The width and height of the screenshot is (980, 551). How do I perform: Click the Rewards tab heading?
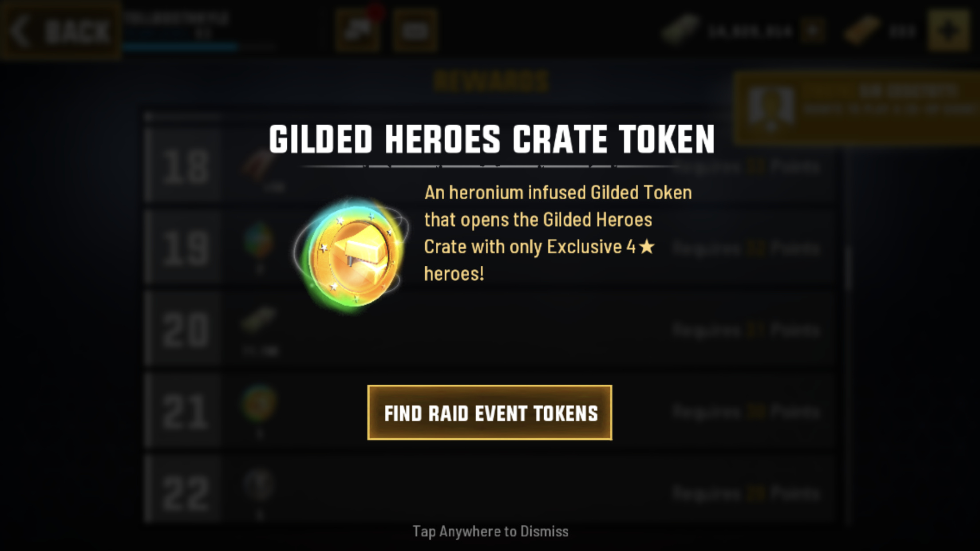pos(491,81)
